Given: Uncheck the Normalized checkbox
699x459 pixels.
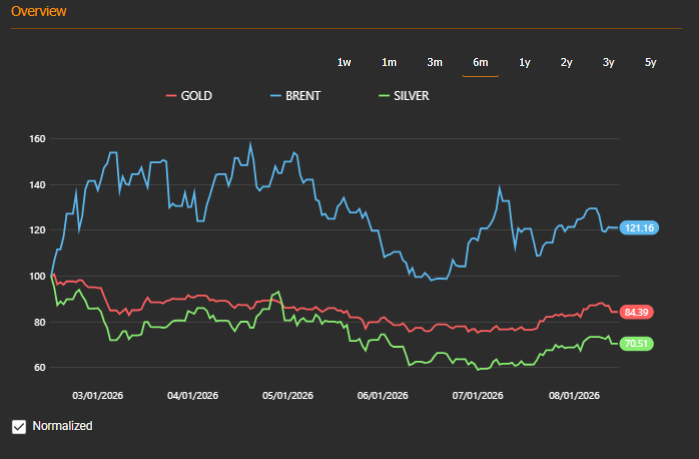Looking at the screenshot, I should pos(19,426).
